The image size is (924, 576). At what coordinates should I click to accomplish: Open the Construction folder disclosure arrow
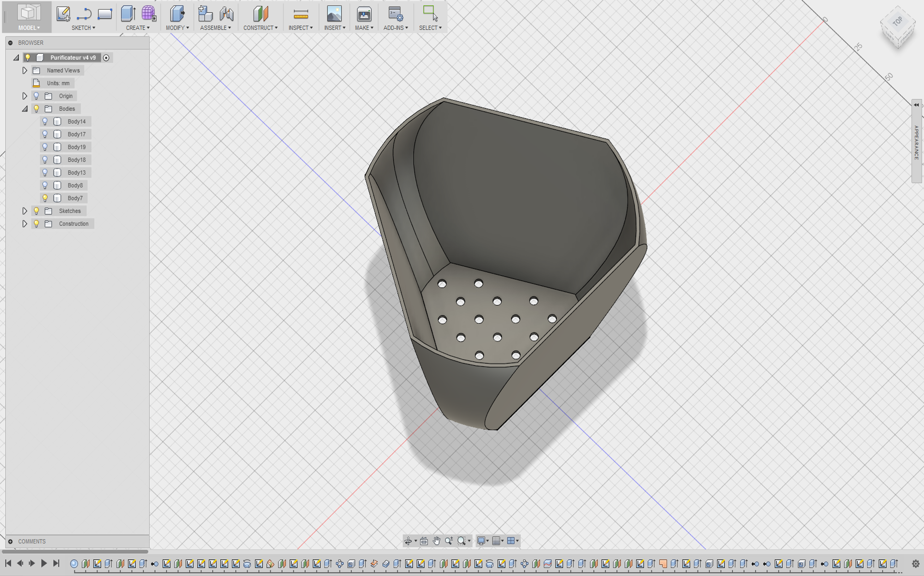click(x=24, y=223)
